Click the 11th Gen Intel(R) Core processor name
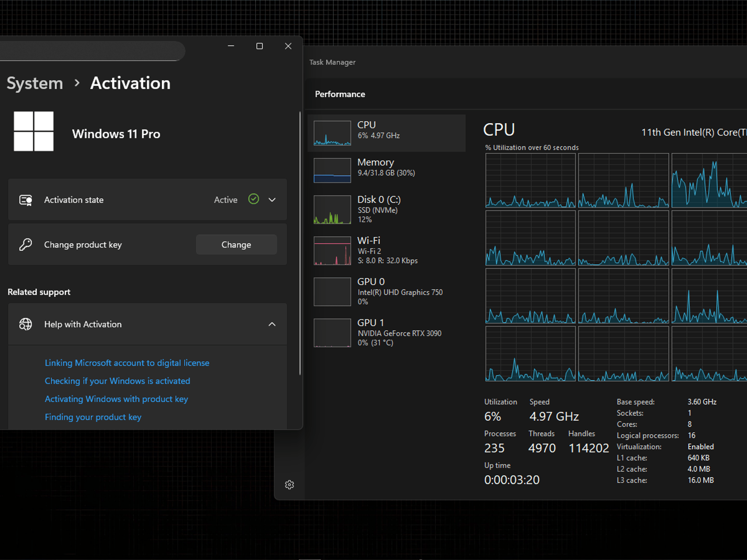 694,132
